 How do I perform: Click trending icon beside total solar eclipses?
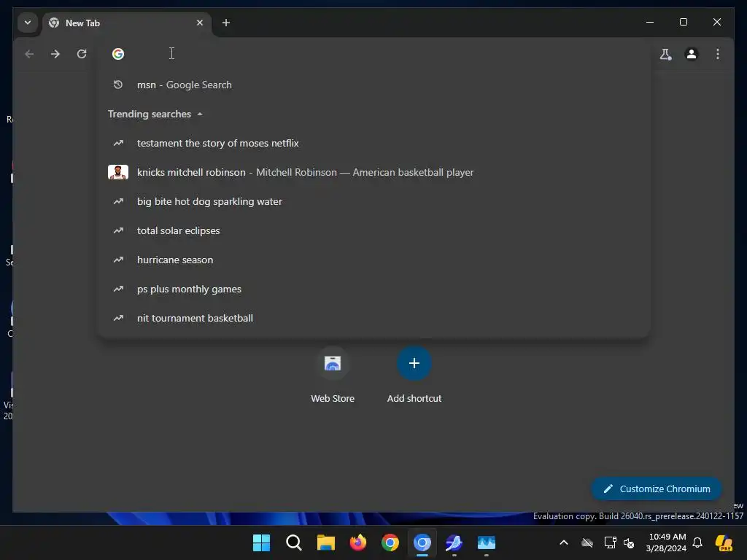pos(118,230)
